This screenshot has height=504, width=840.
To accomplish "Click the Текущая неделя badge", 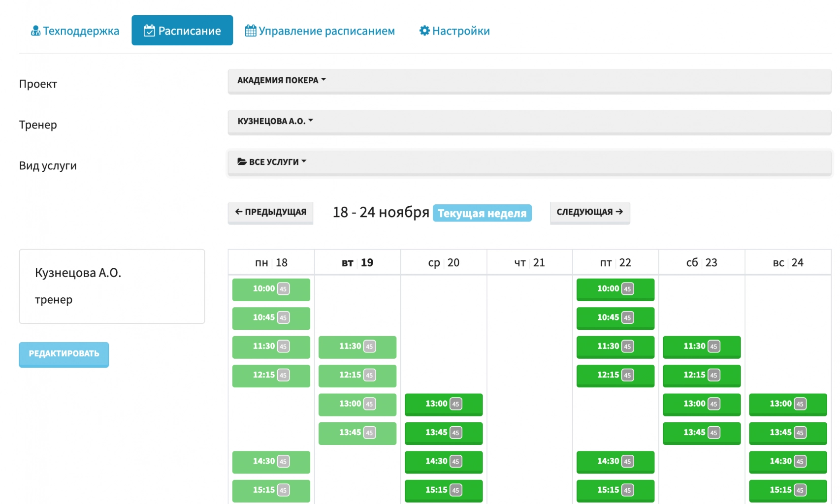I will point(482,213).
